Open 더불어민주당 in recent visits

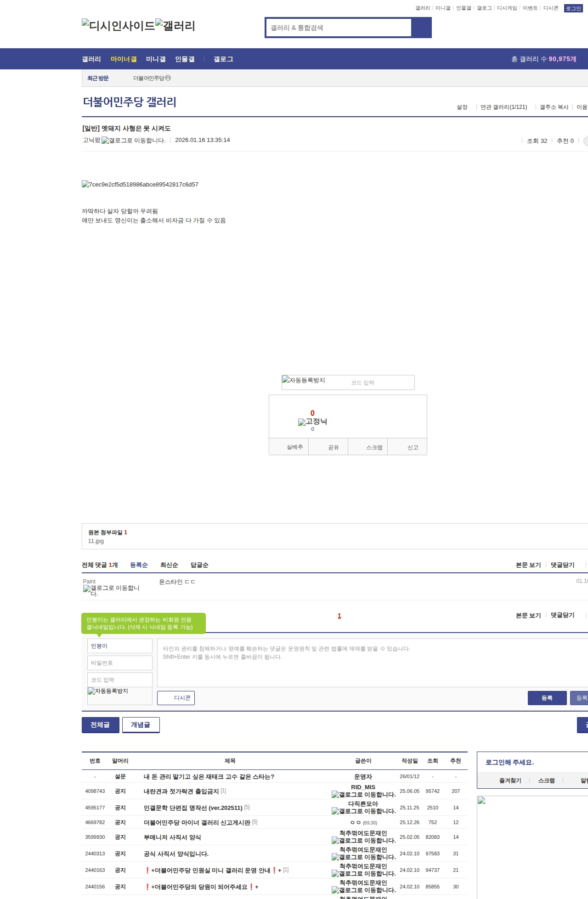pyautogui.click(x=152, y=78)
